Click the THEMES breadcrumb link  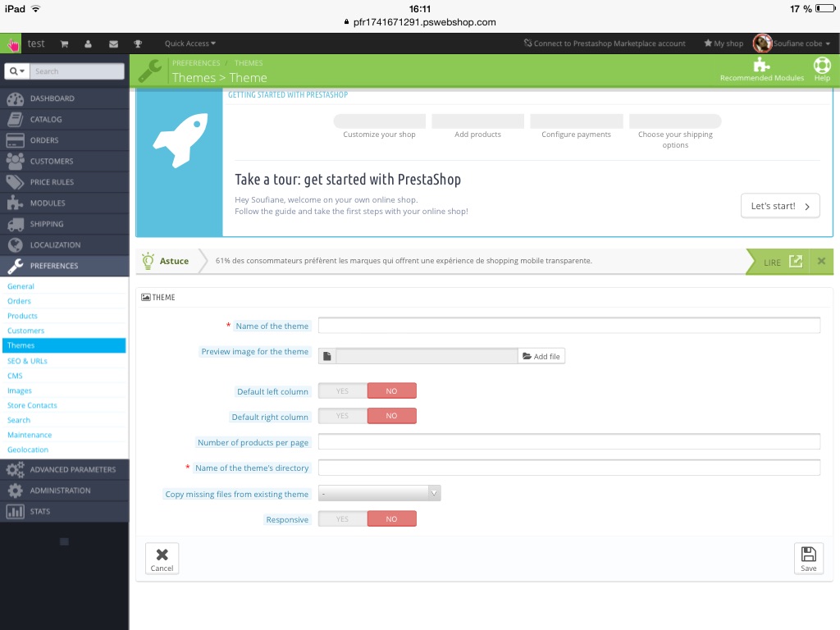click(249, 63)
